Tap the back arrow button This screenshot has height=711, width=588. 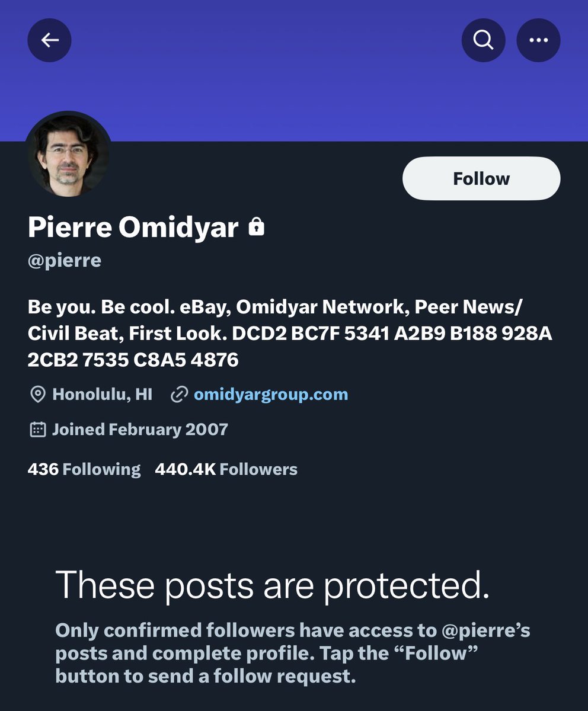(x=50, y=40)
